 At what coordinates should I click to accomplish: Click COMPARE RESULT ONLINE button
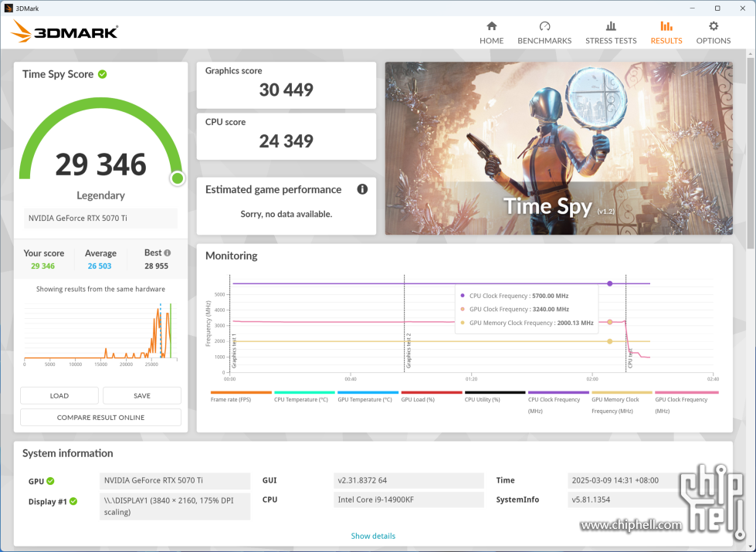coord(100,418)
